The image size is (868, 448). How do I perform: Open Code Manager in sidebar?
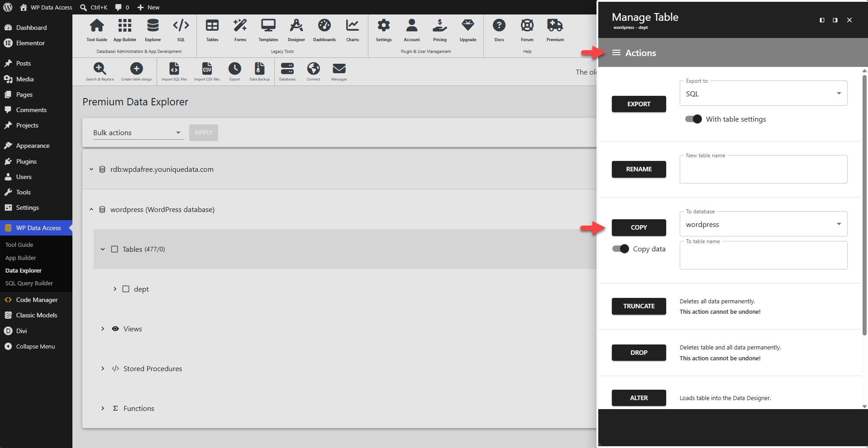36,300
